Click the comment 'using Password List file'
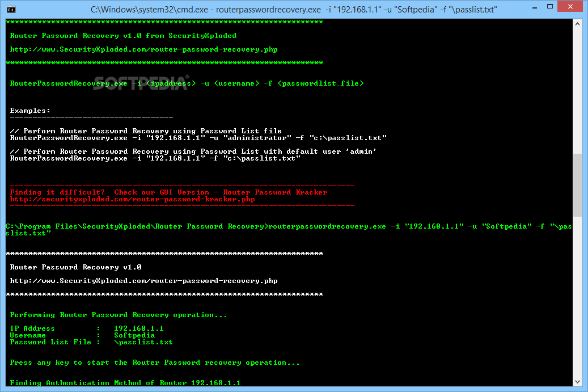The width and height of the screenshot is (588, 392). pos(146,131)
